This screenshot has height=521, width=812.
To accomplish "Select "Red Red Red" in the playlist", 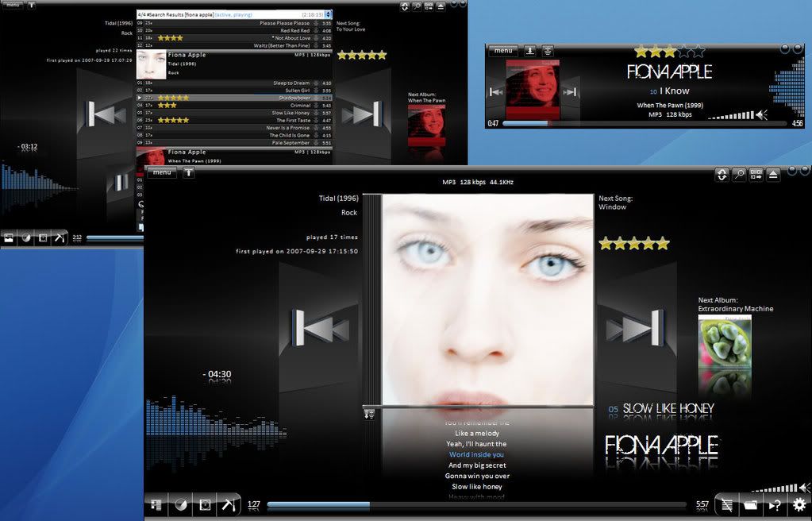I will (234, 31).
